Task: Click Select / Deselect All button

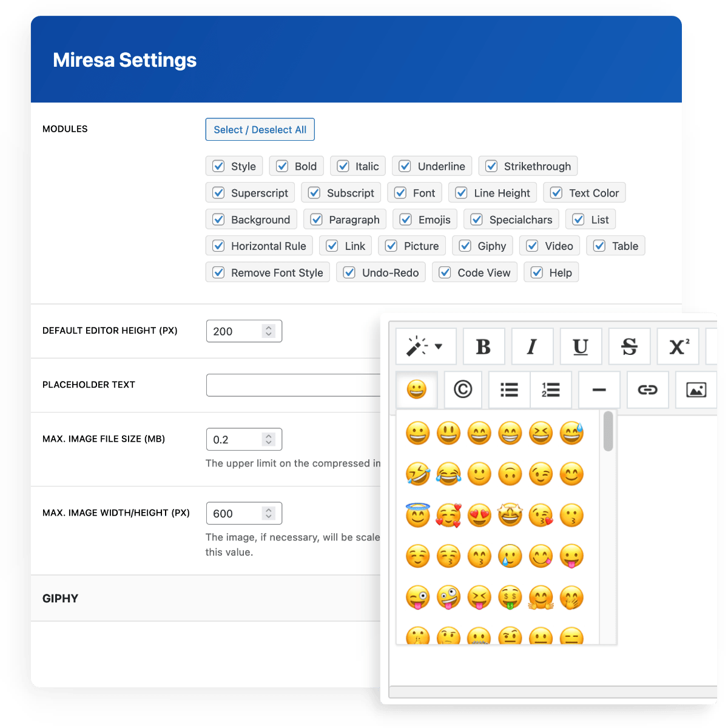Action: point(260,129)
